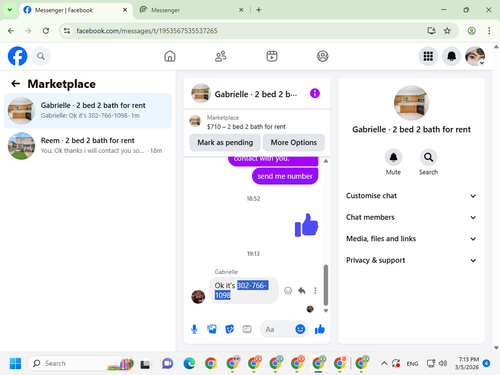The image size is (500, 375).
Task: Switch to the second Messenger tab
Action: (x=191, y=10)
